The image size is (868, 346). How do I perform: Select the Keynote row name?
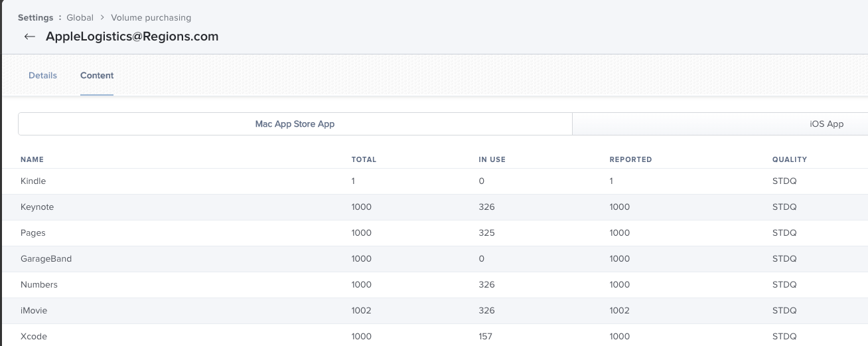tap(37, 207)
